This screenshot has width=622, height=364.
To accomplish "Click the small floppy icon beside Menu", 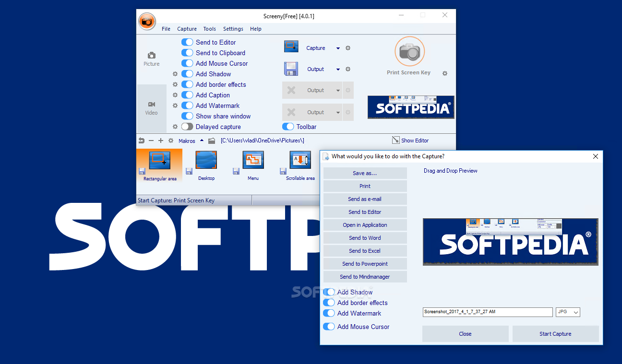I will (x=236, y=171).
